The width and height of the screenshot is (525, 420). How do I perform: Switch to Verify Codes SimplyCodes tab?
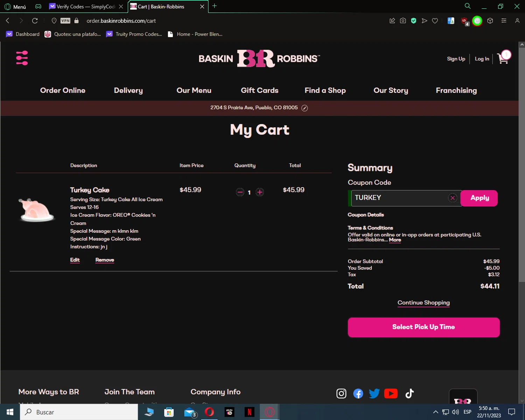point(86,7)
